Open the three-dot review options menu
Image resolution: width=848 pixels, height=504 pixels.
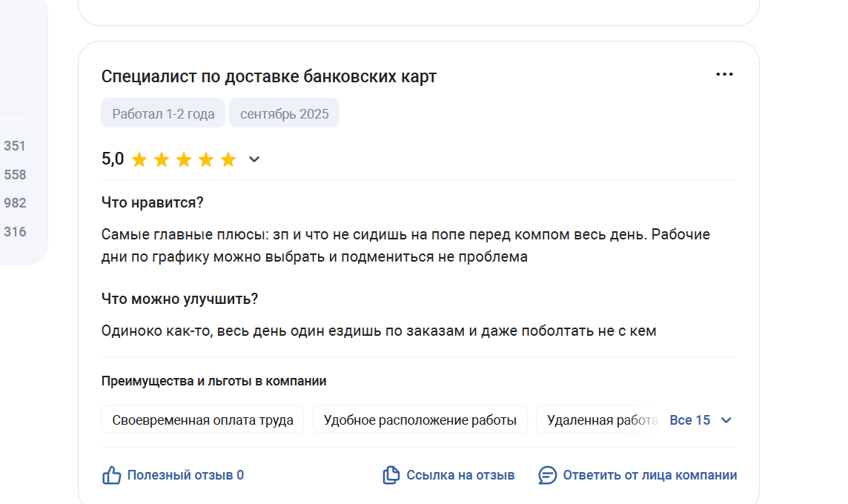coord(724,75)
